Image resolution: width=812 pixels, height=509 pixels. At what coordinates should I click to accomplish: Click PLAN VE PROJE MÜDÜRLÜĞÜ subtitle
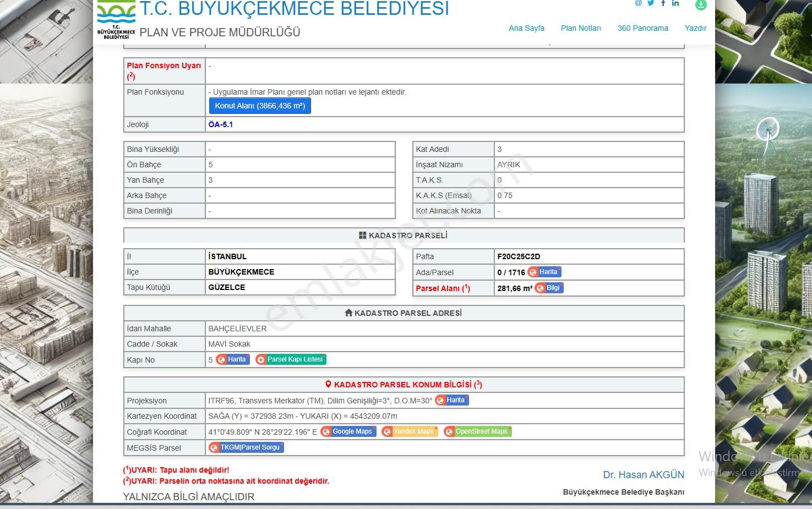coord(220,32)
